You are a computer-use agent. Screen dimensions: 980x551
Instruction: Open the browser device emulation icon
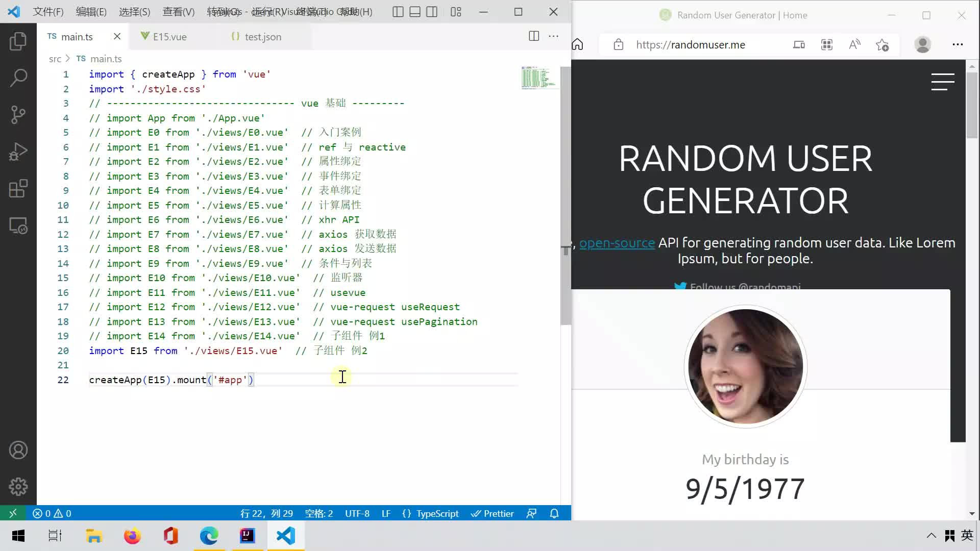click(x=799, y=44)
